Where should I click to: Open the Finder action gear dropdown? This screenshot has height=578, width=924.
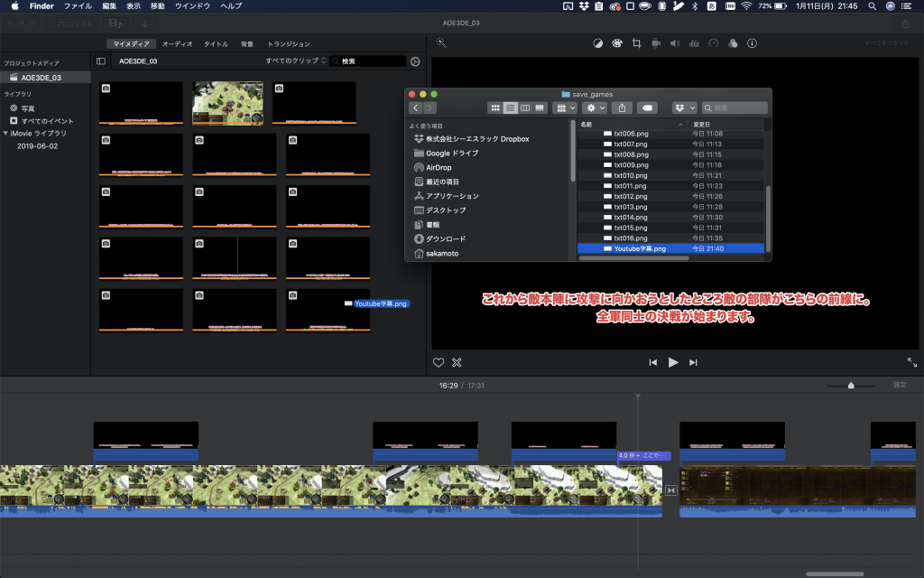(x=595, y=108)
